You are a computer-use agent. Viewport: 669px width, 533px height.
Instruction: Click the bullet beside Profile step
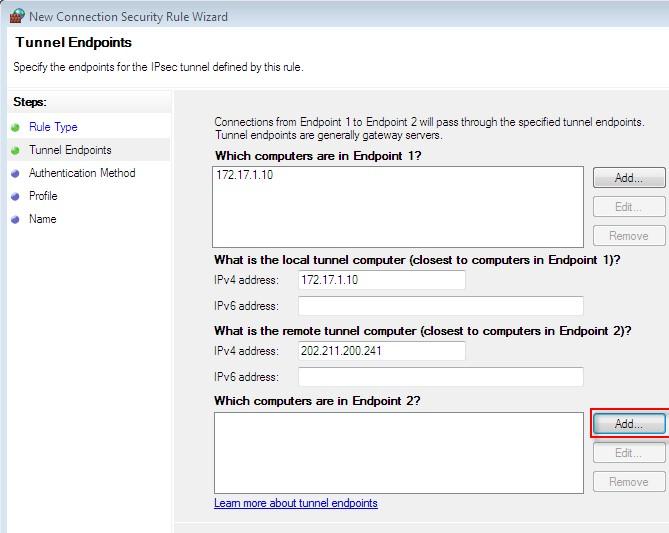[x=16, y=196]
